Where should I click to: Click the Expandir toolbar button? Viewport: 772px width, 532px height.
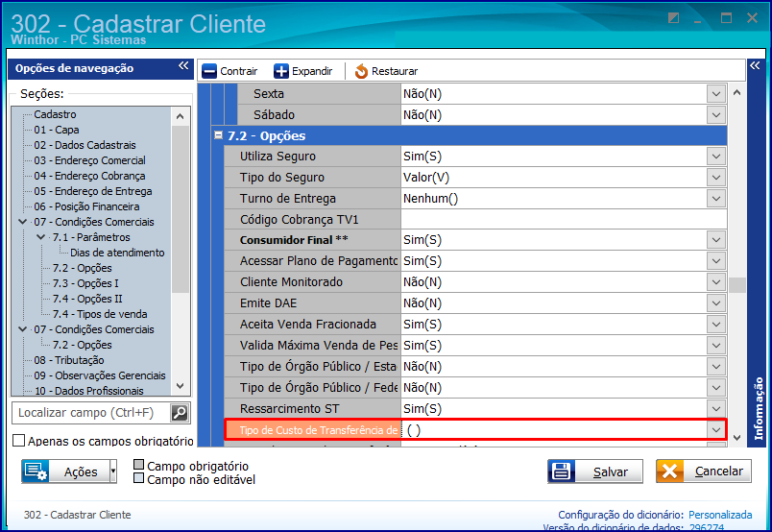pyautogui.click(x=302, y=71)
